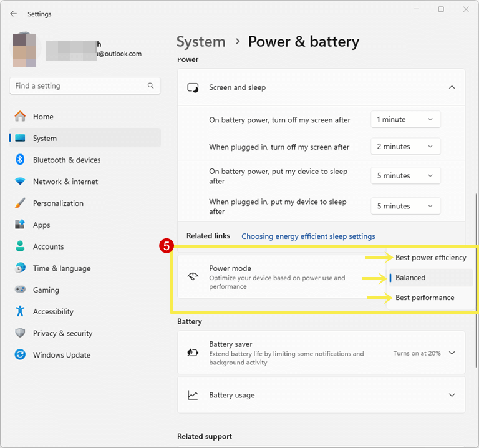Click the Battery saver title

click(x=231, y=344)
